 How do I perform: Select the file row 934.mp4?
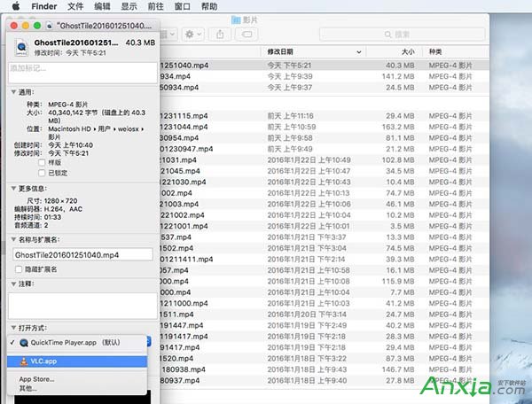pos(325,76)
